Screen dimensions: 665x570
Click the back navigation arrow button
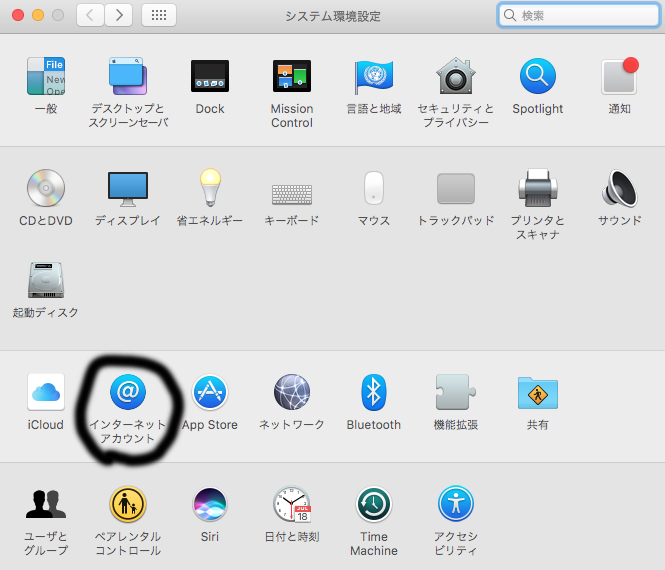[91, 15]
